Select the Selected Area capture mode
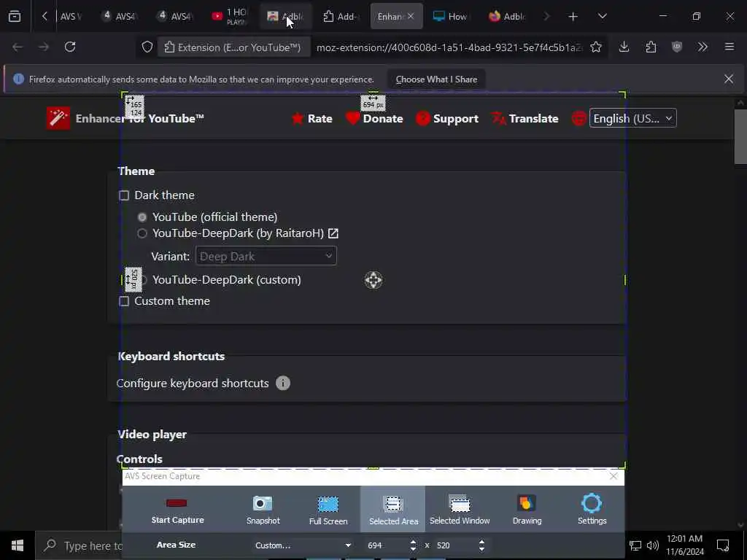 point(393,510)
